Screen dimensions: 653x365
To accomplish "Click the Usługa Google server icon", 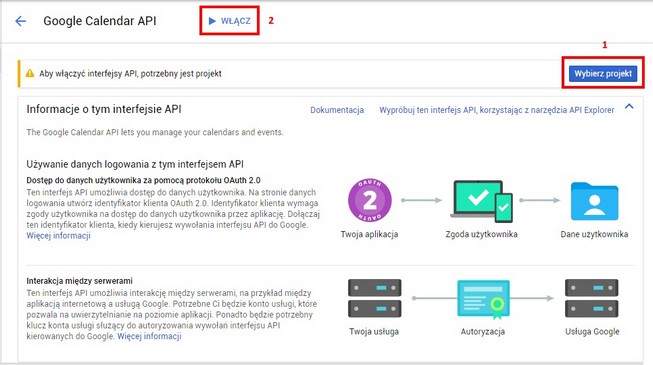I will (x=591, y=298).
